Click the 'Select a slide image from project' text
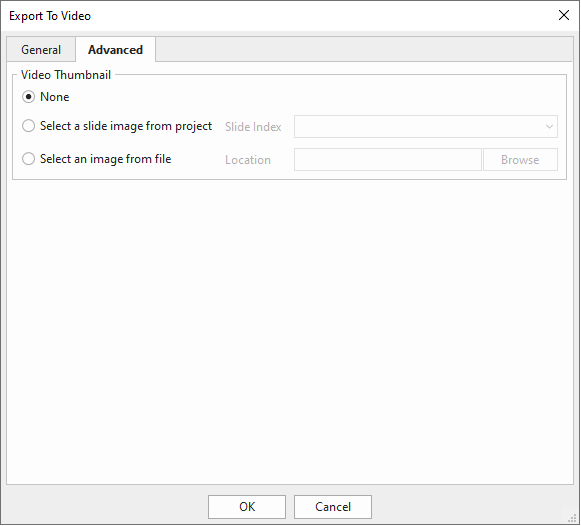Image resolution: width=581 pixels, height=526 pixels. coord(126,126)
